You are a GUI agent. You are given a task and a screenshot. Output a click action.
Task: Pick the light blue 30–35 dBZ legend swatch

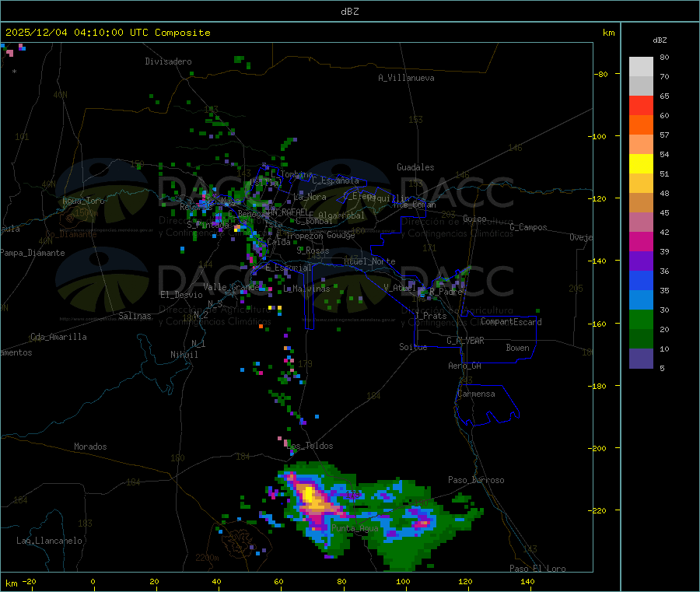(x=641, y=300)
